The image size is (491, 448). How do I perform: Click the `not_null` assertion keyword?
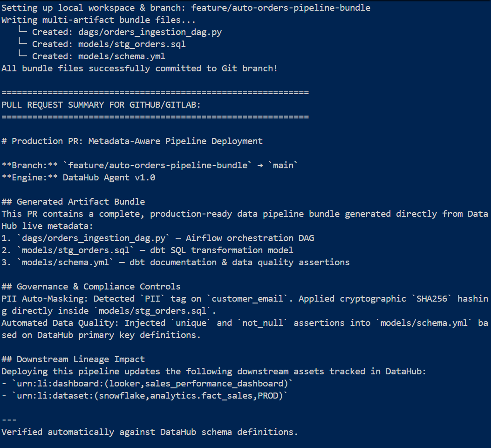pos(262,323)
